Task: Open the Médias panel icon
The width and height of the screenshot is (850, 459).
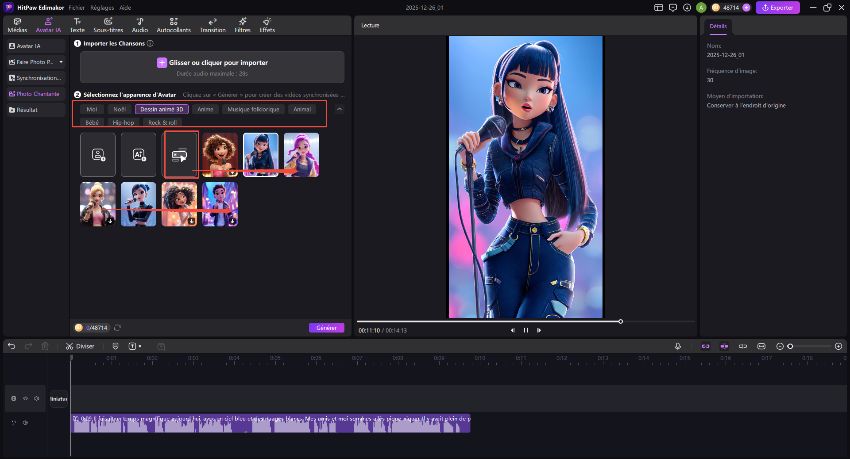Action: tap(17, 24)
